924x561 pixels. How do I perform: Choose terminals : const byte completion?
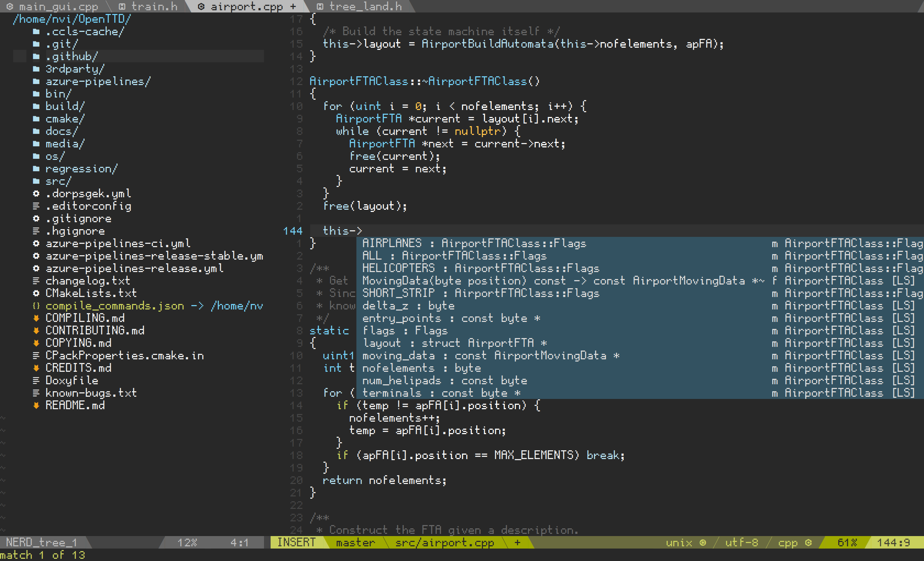[x=640, y=393]
